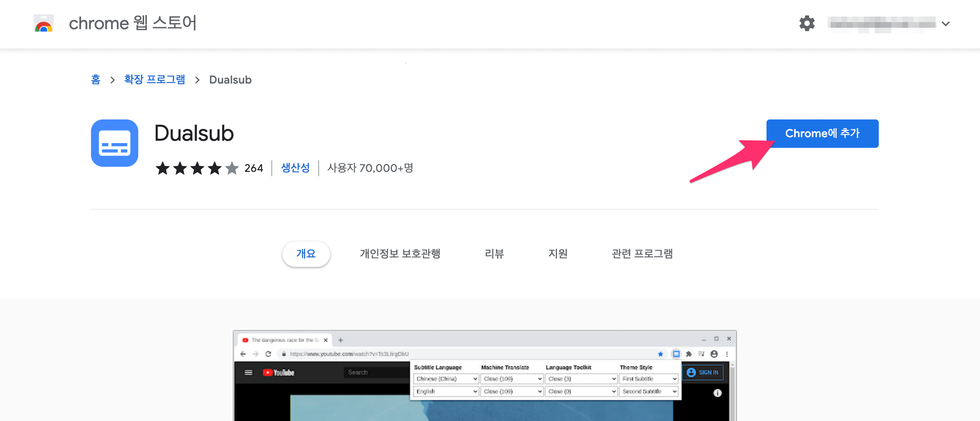Open the 생산성 category link
Viewport: 980px width, 421px height.
pos(295,168)
